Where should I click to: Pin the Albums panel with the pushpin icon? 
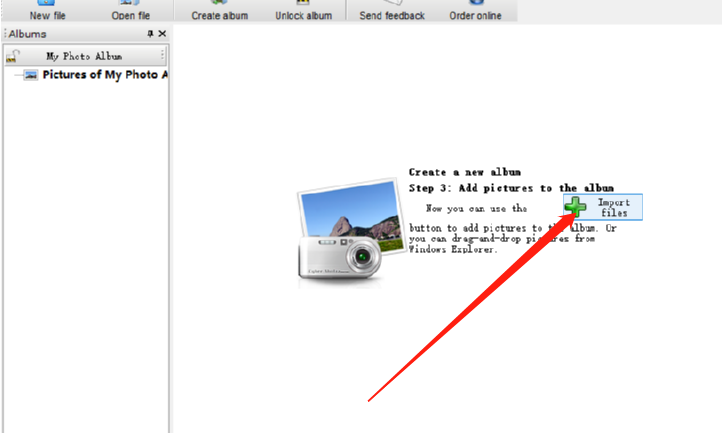pyautogui.click(x=150, y=34)
